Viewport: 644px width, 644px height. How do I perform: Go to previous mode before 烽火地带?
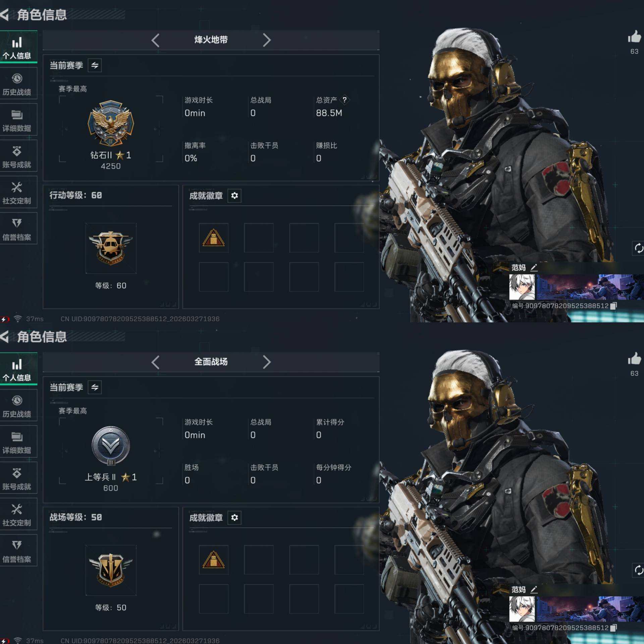[x=155, y=40]
